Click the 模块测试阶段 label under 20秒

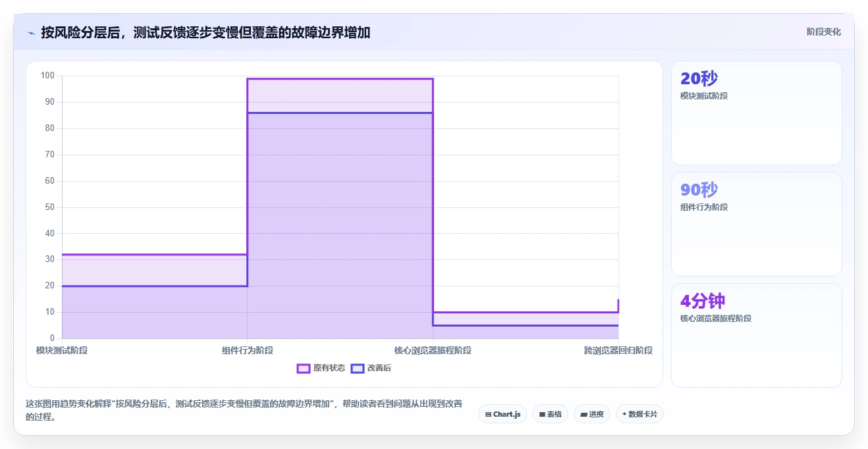[704, 96]
